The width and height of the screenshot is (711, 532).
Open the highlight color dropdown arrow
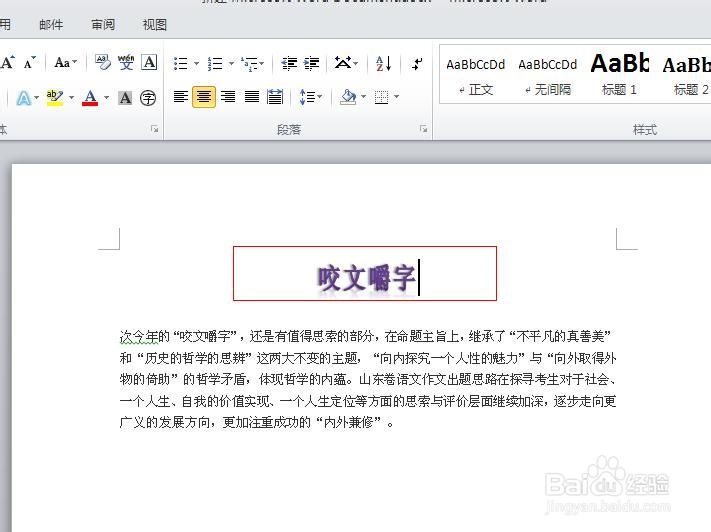click(71, 98)
